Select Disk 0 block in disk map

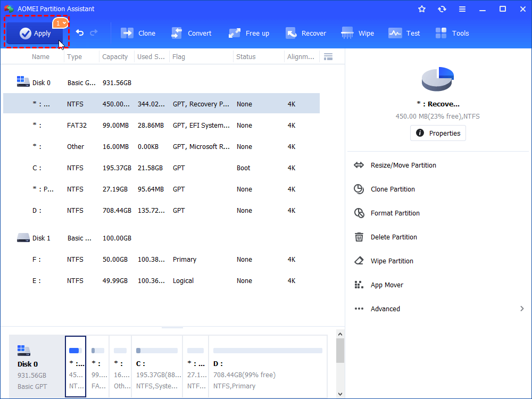coord(37,367)
